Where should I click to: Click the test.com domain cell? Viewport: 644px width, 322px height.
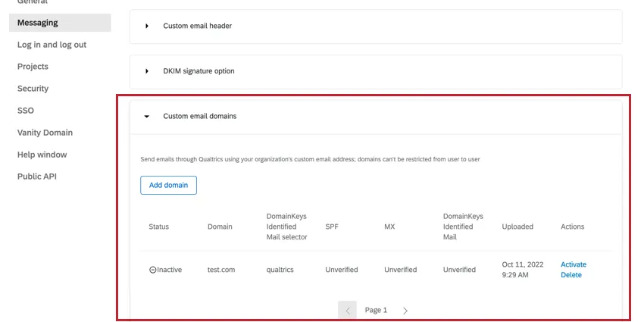[222, 270]
